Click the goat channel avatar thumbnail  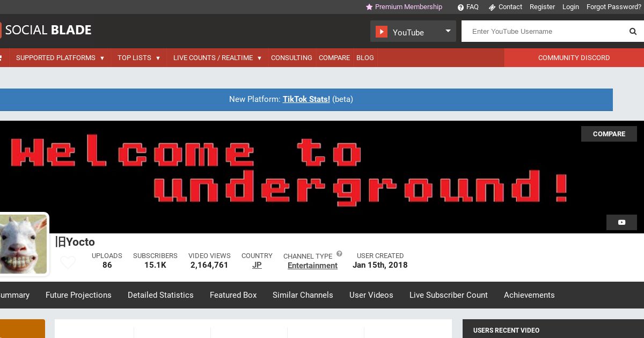pos(23,244)
